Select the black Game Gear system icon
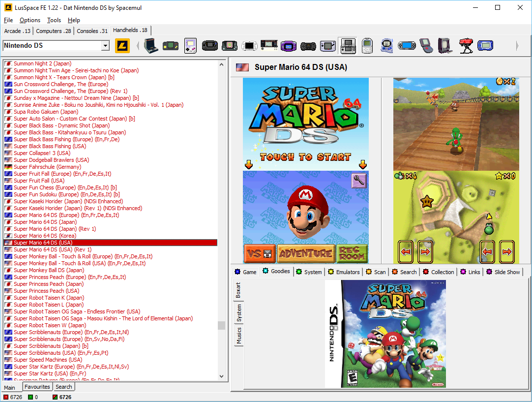 (209, 45)
